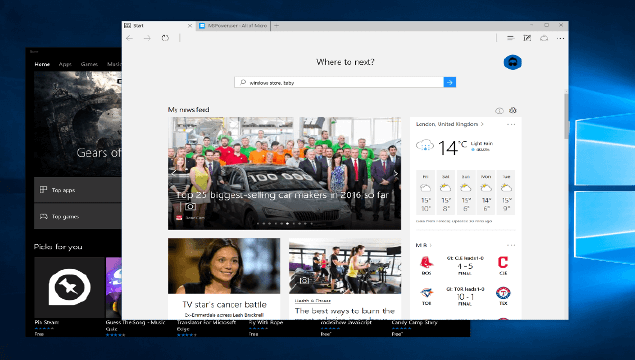The height and width of the screenshot is (360, 635).
Task: Open Fly With Rope in Store listing
Action: [266, 323]
